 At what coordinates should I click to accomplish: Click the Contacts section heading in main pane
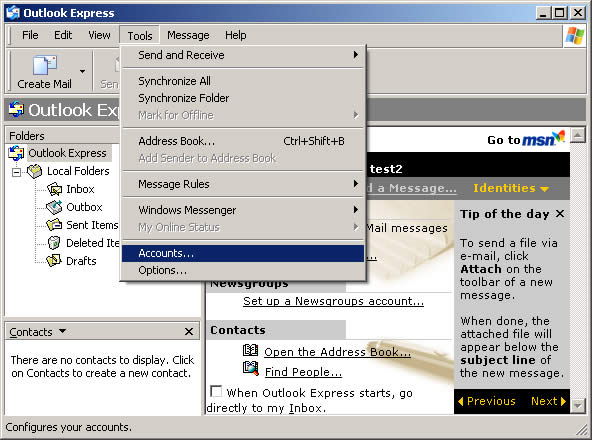coord(238,330)
